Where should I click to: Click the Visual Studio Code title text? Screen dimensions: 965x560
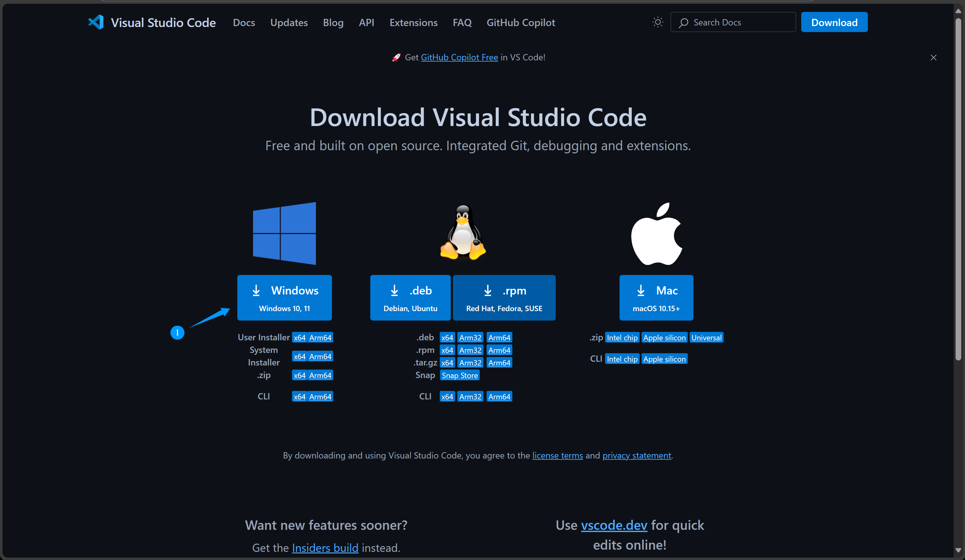(x=163, y=23)
